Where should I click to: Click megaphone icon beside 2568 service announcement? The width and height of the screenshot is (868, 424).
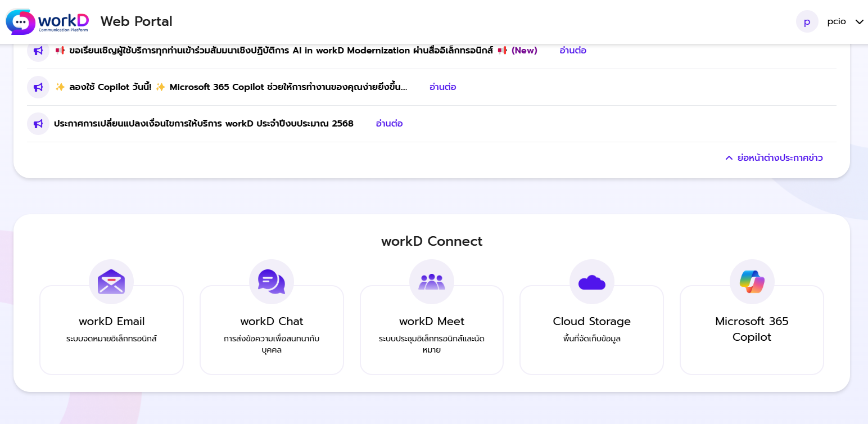click(x=38, y=124)
